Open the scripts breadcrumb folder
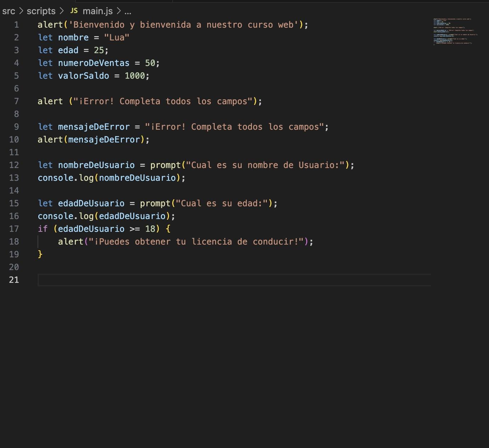This screenshot has height=448, width=489. [x=41, y=11]
